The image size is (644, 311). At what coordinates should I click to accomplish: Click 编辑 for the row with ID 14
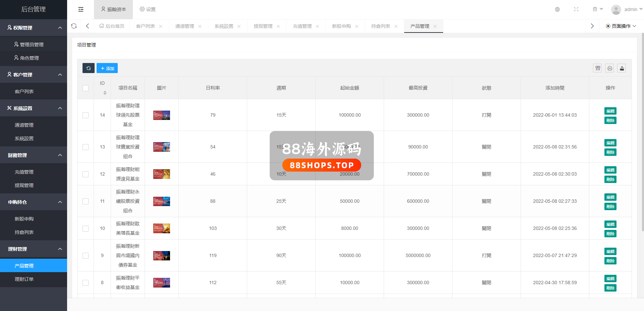click(x=610, y=111)
